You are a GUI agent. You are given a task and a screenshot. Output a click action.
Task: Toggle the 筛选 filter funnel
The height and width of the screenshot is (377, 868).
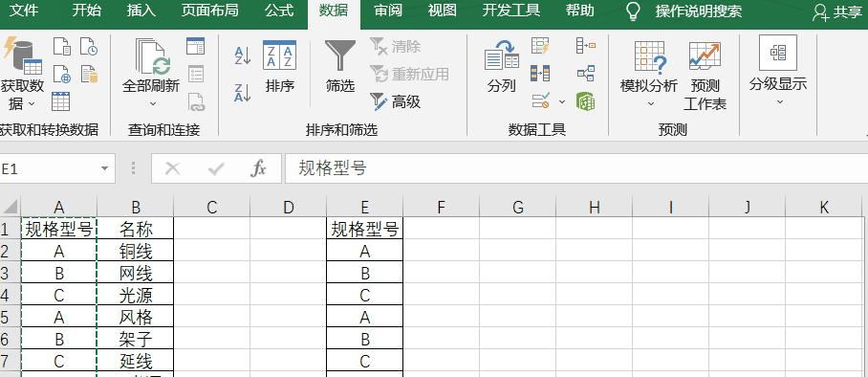pyautogui.click(x=340, y=67)
